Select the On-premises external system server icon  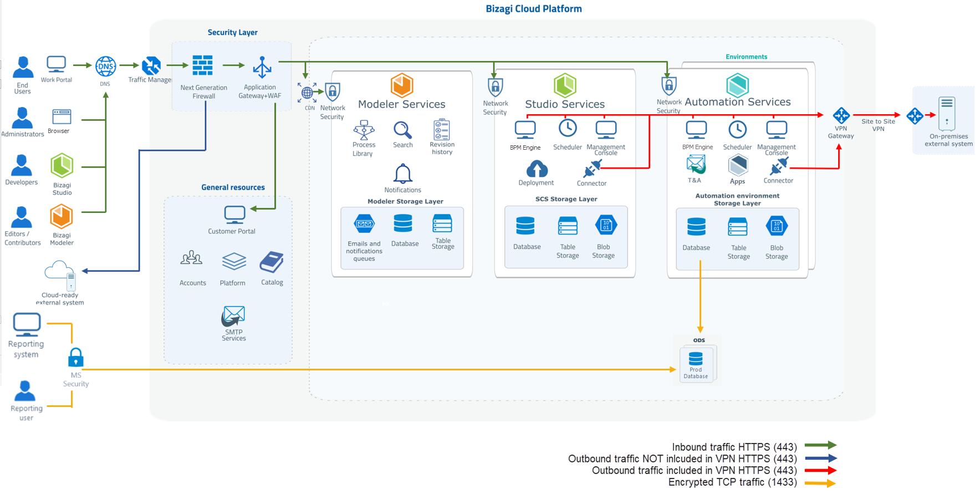point(946,114)
